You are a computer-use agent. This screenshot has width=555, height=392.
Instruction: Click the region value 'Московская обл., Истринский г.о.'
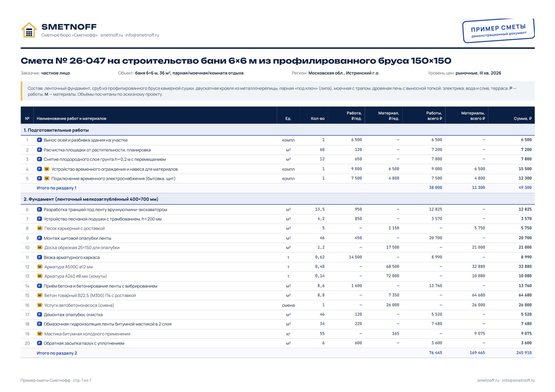click(344, 73)
